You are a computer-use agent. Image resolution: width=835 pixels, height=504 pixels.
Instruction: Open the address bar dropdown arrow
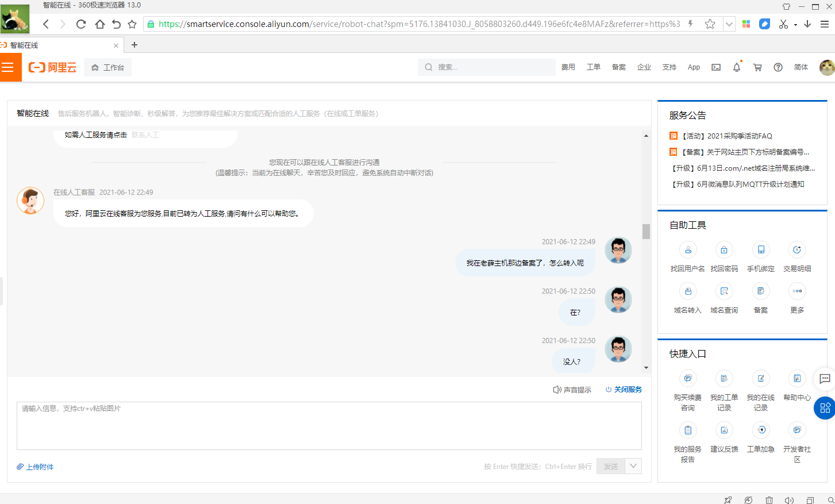click(729, 24)
